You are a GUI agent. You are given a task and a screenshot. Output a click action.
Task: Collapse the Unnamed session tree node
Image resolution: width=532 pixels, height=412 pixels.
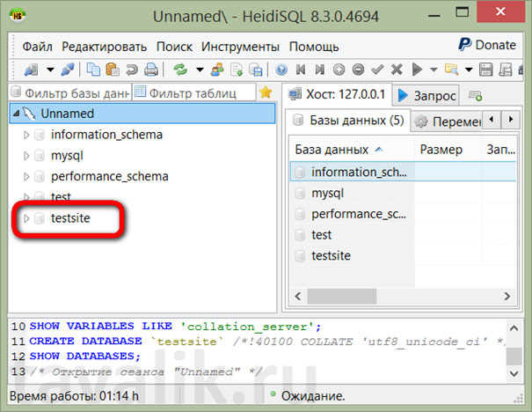16,113
